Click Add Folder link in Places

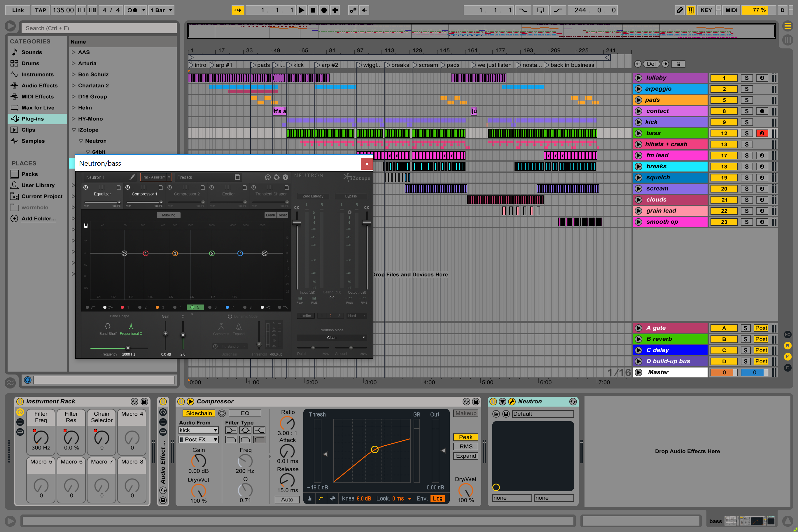(38, 218)
